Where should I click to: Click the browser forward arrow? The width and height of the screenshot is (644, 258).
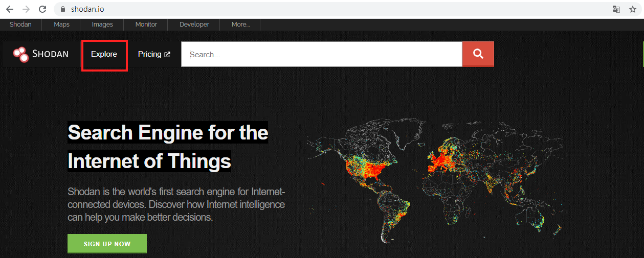pyautogui.click(x=26, y=9)
